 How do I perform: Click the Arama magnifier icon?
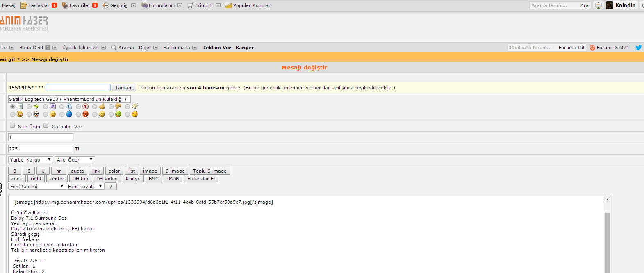point(114,48)
